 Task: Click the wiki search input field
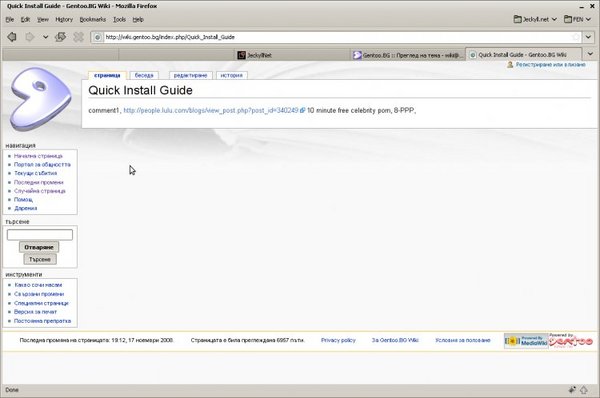[x=40, y=235]
